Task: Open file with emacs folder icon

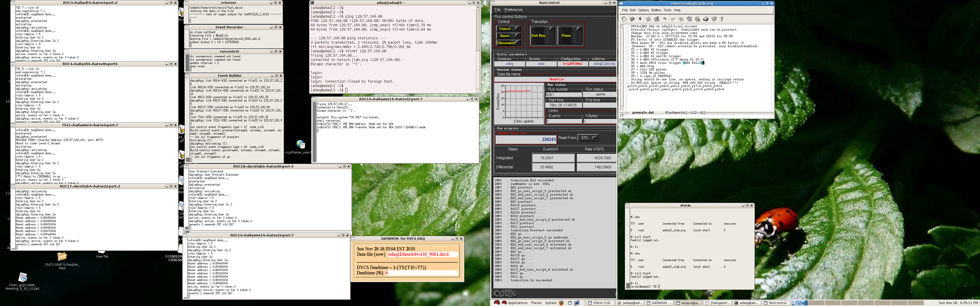Action: pos(632,19)
